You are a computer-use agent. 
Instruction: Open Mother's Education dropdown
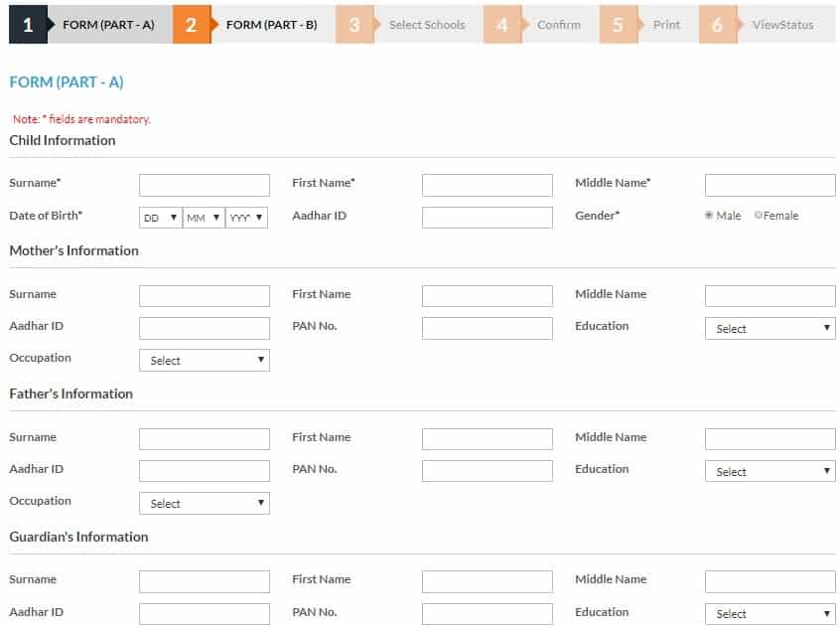(x=770, y=328)
